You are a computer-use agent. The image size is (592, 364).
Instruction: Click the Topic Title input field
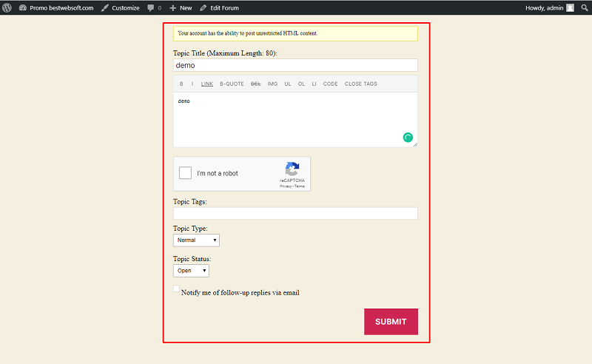[295, 65]
